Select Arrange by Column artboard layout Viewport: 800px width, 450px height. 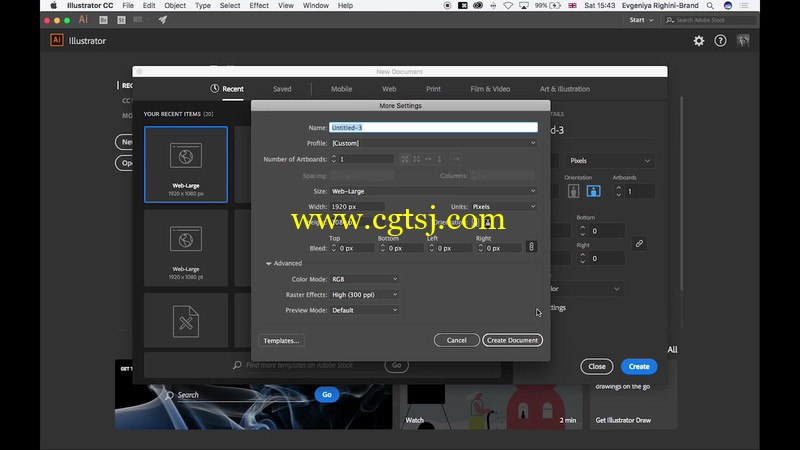(x=440, y=159)
